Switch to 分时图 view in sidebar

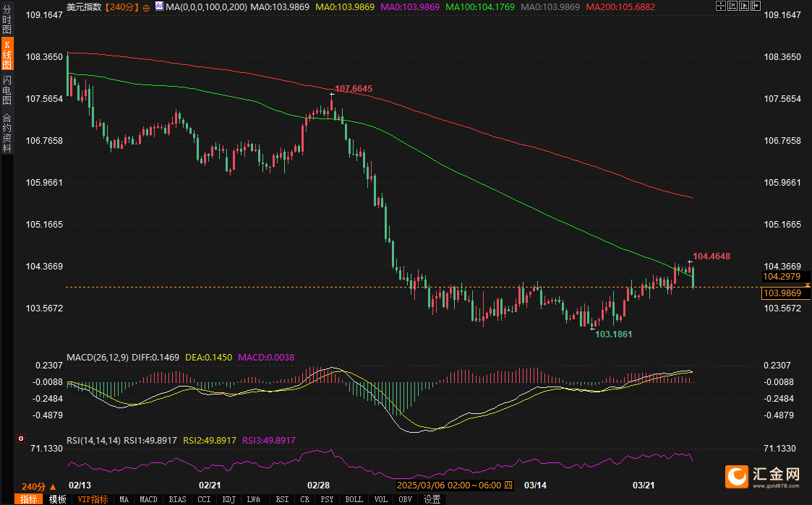coord(7,19)
